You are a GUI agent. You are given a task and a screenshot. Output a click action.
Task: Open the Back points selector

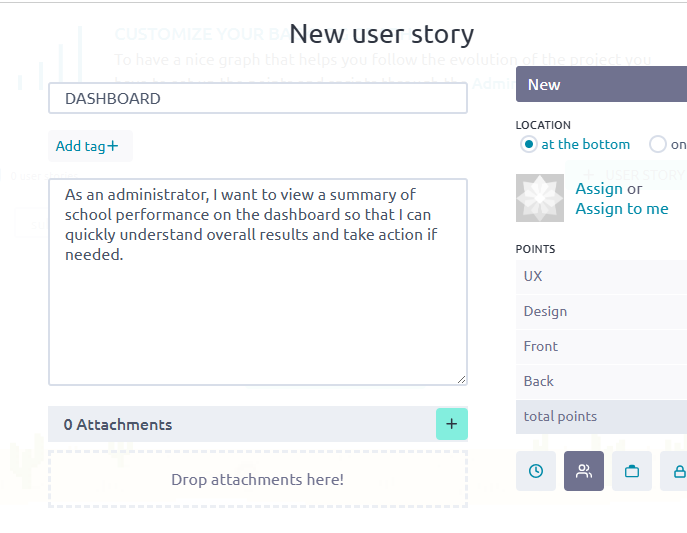600,381
